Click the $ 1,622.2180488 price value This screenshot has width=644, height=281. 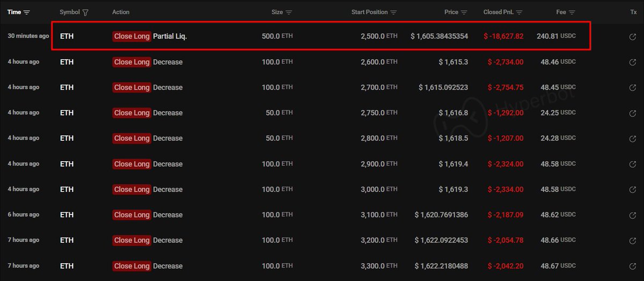(441, 266)
